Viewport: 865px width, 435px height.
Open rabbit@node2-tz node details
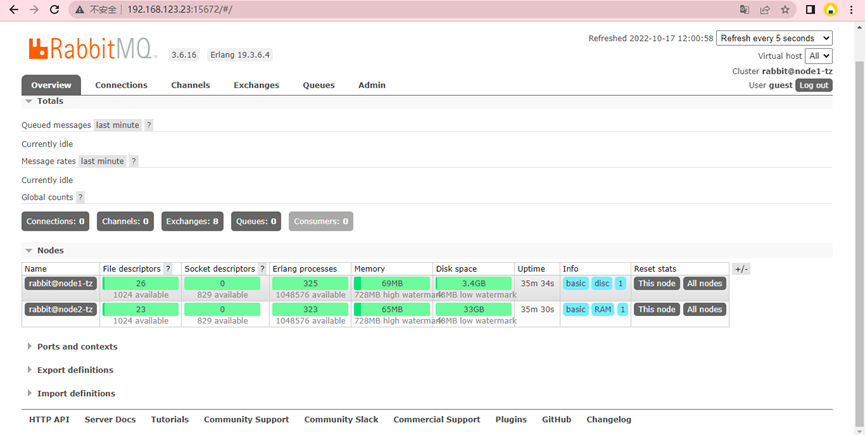tap(60, 310)
